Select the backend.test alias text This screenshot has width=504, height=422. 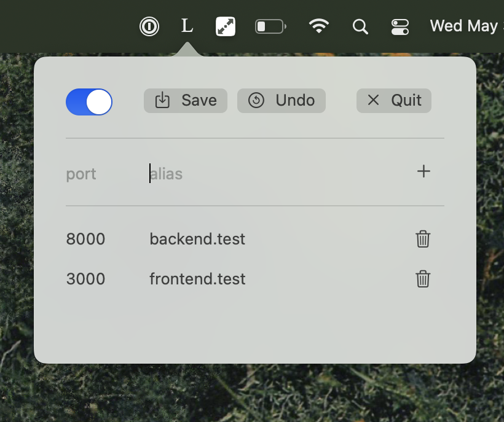pyautogui.click(x=197, y=239)
